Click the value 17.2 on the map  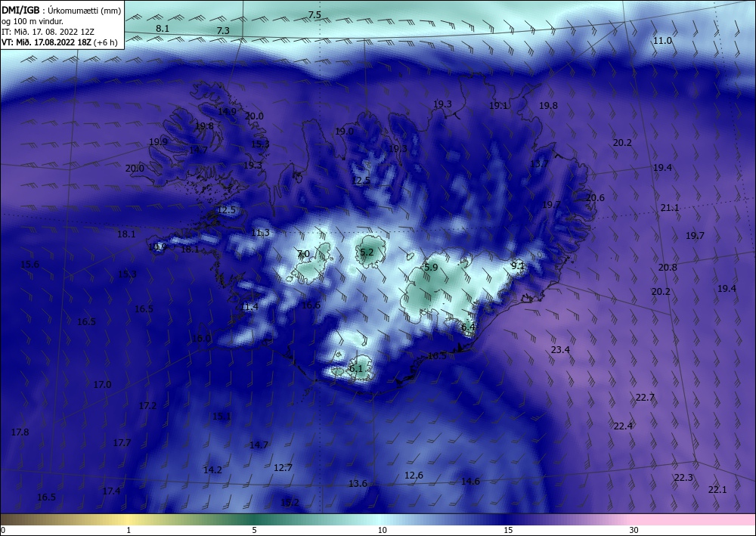click(147, 406)
